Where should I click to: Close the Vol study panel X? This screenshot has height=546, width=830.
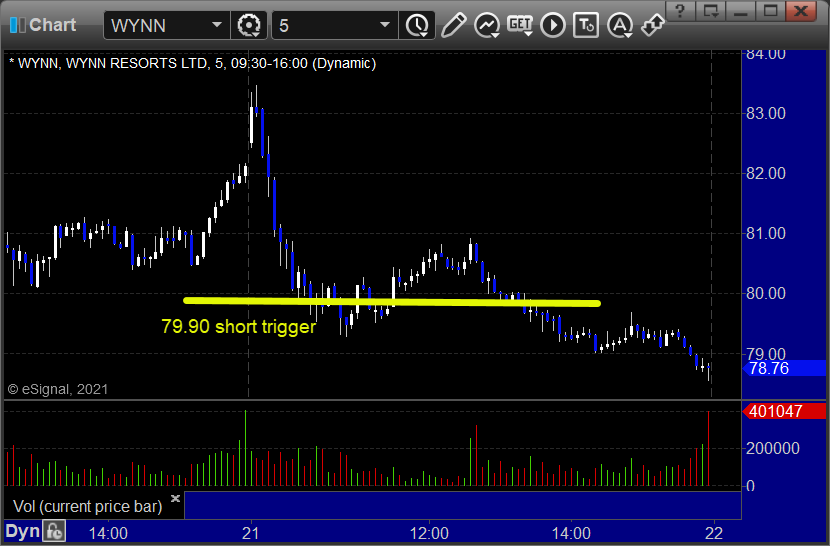click(175, 498)
